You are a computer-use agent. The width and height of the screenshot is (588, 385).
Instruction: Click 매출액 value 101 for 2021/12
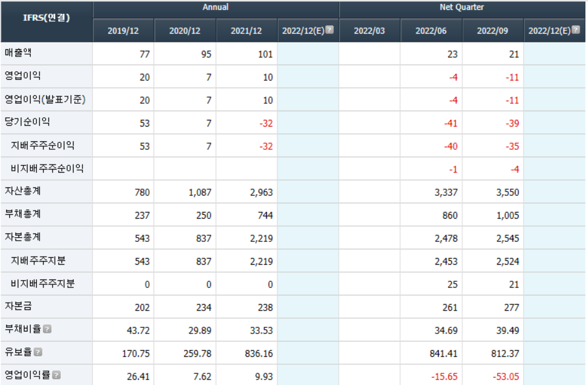[265, 55]
